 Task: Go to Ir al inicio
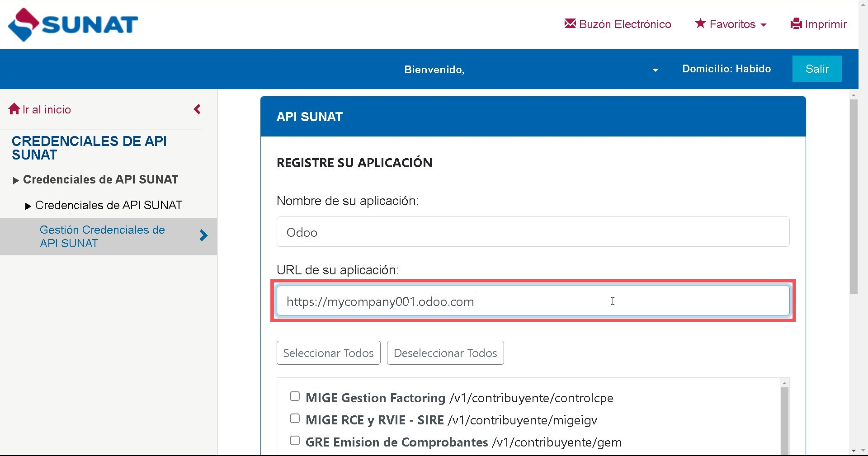[40, 109]
